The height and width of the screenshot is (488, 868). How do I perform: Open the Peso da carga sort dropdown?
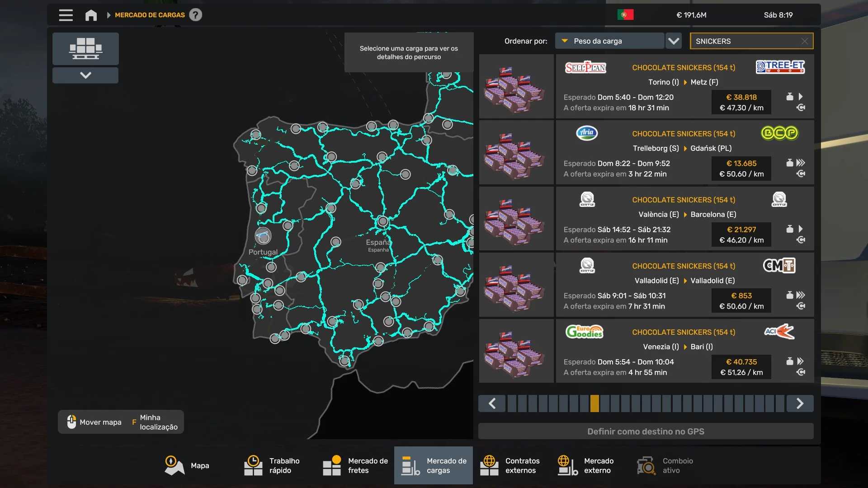pyautogui.click(x=609, y=41)
